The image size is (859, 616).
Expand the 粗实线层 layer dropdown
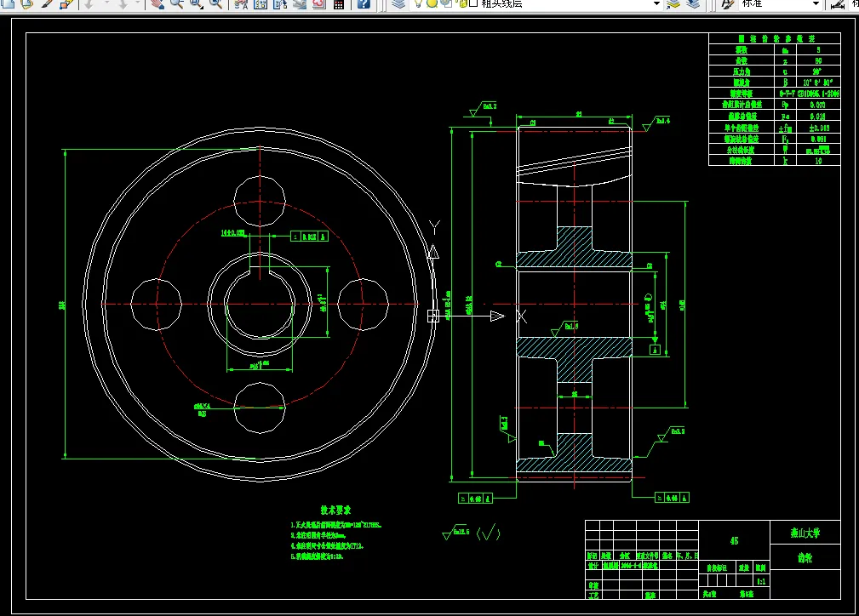pyautogui.click(x=656, y=3)
